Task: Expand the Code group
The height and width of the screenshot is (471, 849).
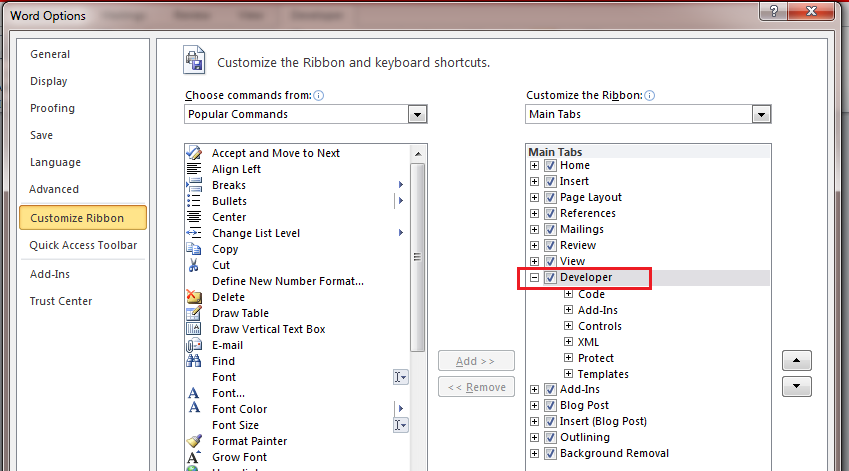Action: point(569,294)
